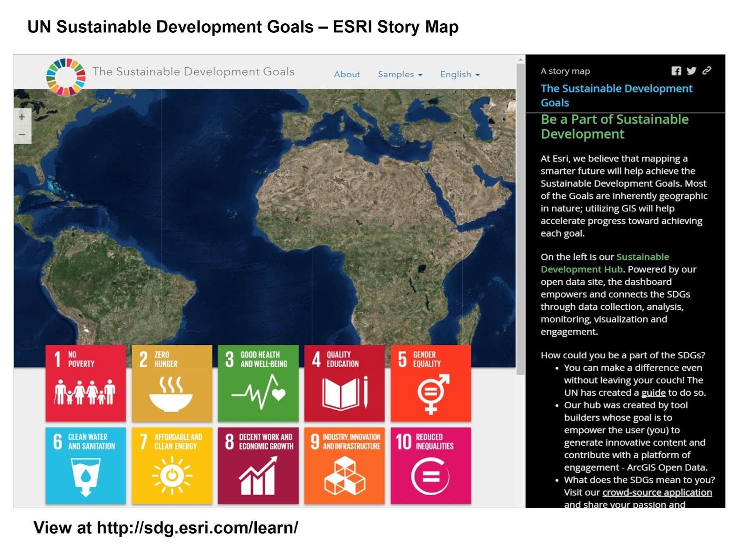This screenshot has width=747, height=560.
Task: Open the Good Health and Well-Being goal
Action: 258,383
